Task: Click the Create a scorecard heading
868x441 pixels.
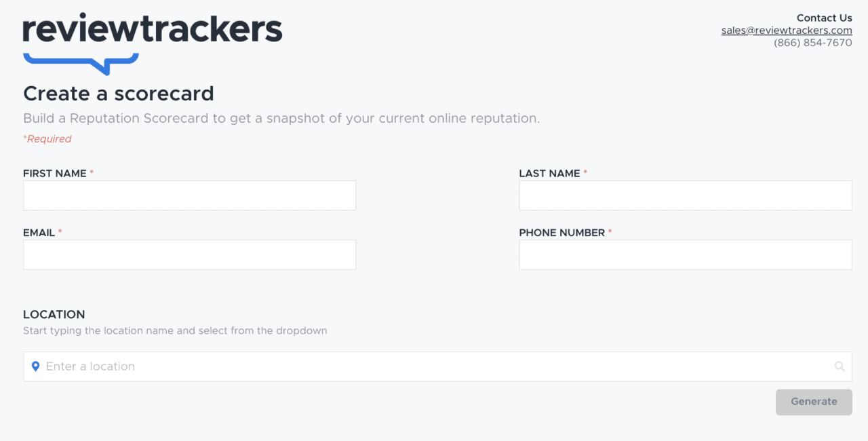Action: point(119,94)
